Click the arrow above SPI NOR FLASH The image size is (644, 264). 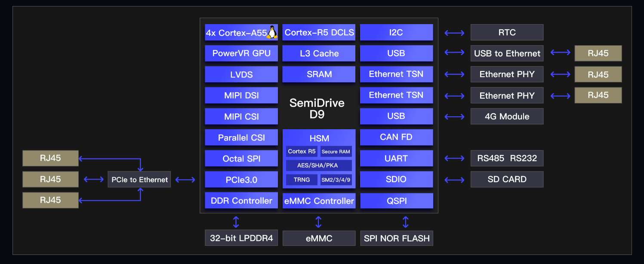point(405,222)
